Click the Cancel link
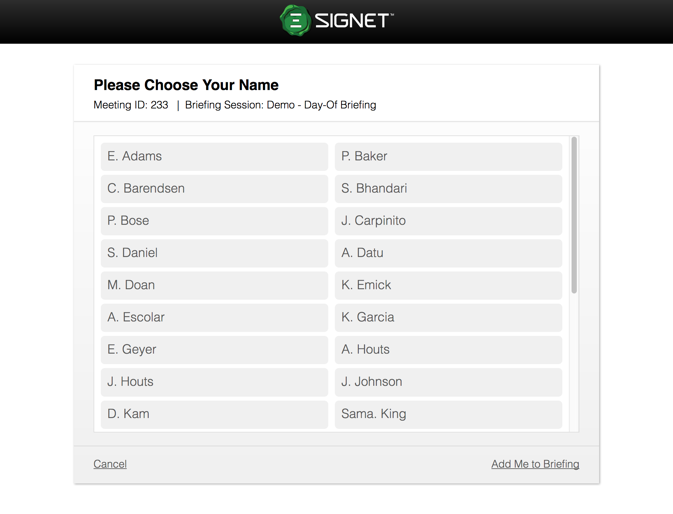The height and width of the screenshot is (514, 673). click(110, 464)
